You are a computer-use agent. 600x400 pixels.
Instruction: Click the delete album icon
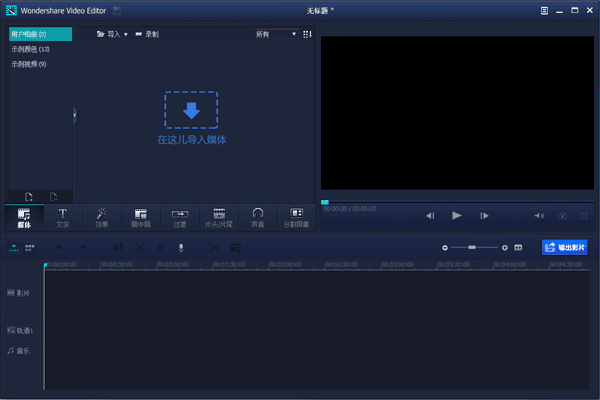click(x=54, y=197)
